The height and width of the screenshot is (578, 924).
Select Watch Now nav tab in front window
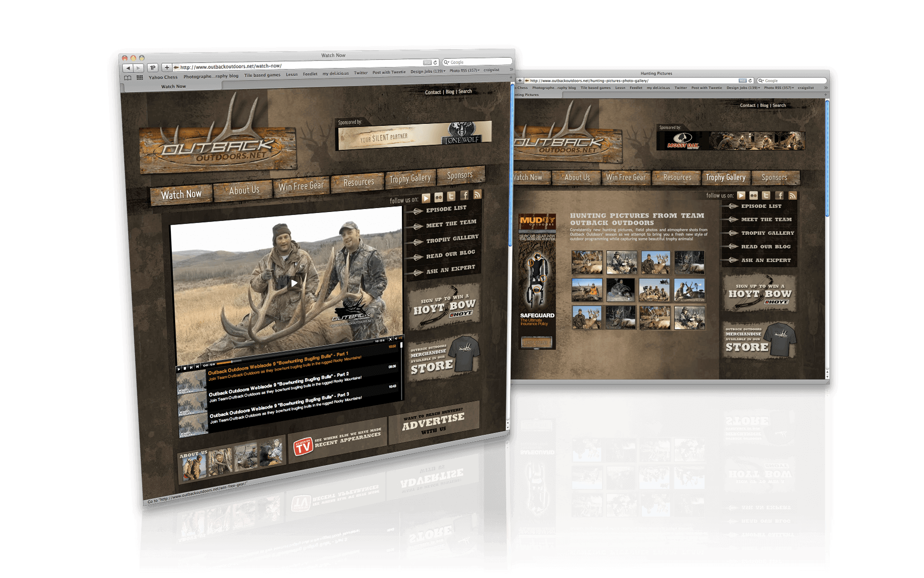181,195
